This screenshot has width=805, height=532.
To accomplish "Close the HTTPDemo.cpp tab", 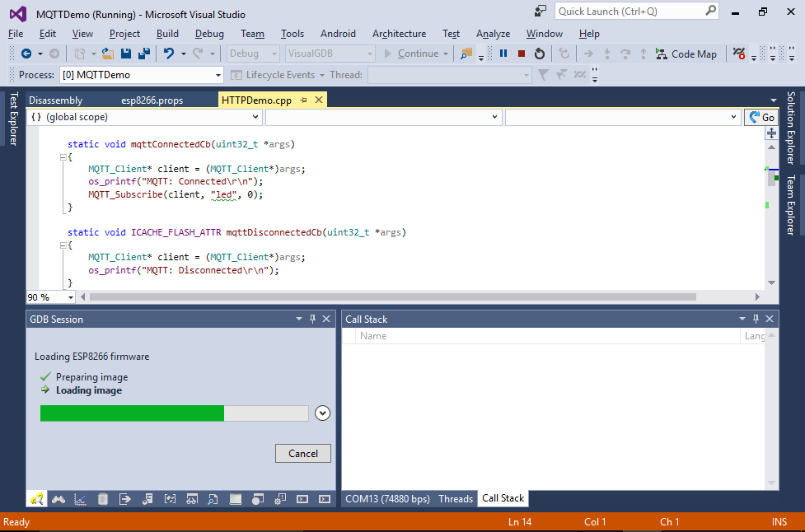I will 319,100.
